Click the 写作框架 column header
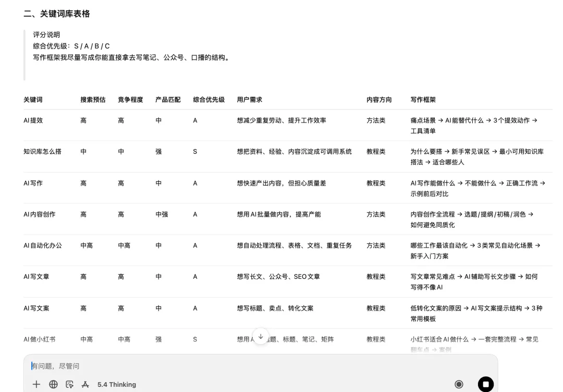This screenshot has width=563, height=392. [423, 100]
